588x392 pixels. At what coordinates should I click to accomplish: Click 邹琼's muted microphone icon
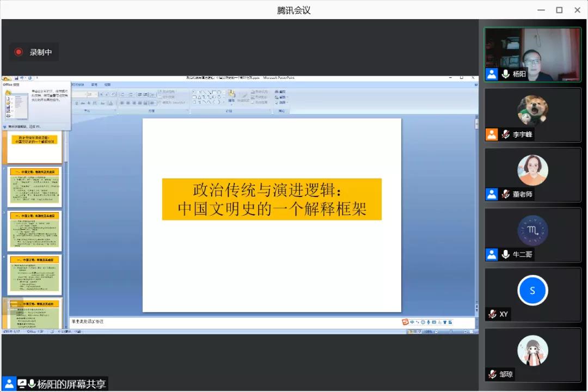(492, 374)
